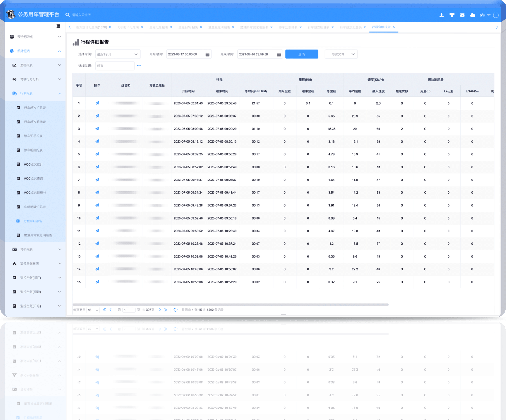Viewport: 506px width, 420px height.
Task: Click the power/logout icon
Action: [x=496, y=15]
